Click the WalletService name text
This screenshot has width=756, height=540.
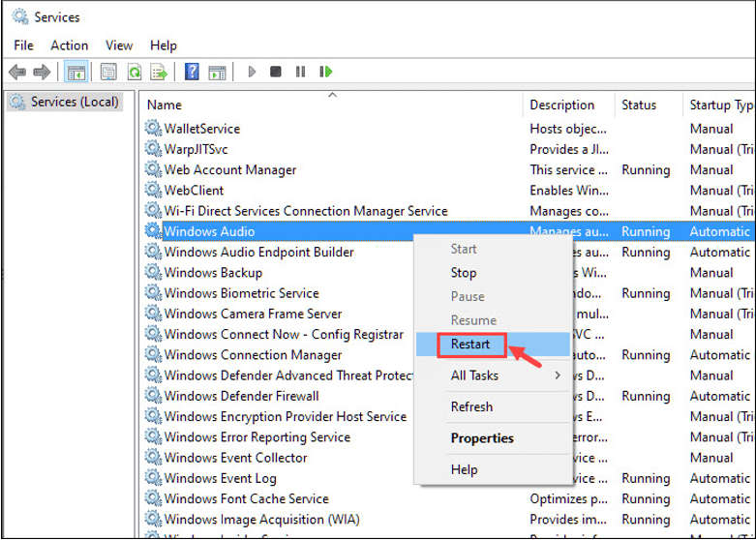(202, 129)
